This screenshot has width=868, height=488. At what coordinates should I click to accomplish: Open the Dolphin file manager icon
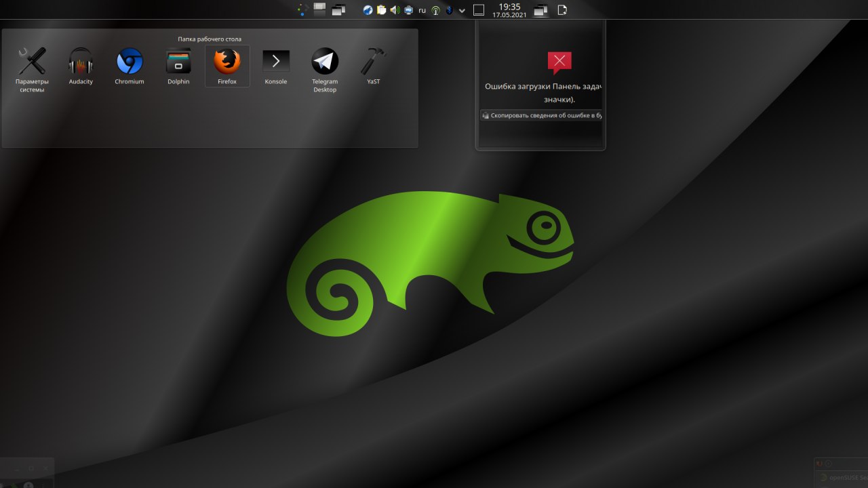coord(178,66)
